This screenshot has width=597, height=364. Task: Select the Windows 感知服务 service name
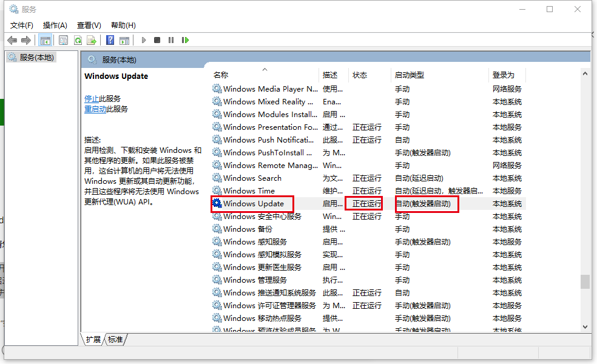[255, 242]
